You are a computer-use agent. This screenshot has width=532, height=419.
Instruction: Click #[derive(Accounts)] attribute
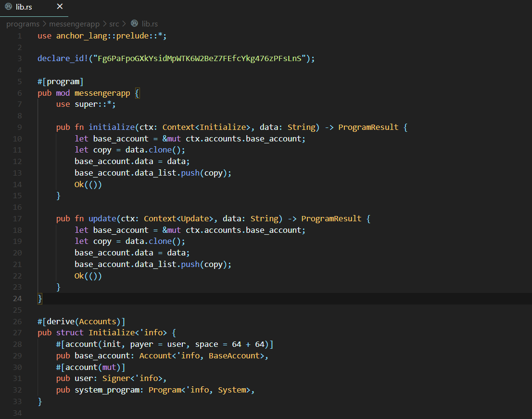(81, 322)
